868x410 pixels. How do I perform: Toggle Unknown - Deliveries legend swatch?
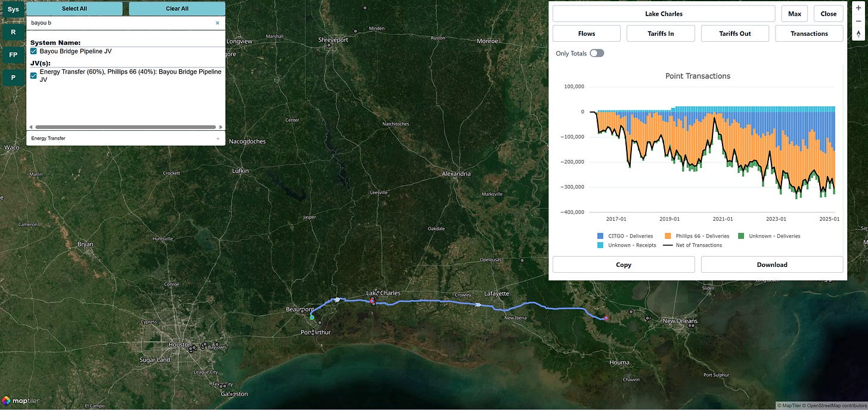(742, 236)
